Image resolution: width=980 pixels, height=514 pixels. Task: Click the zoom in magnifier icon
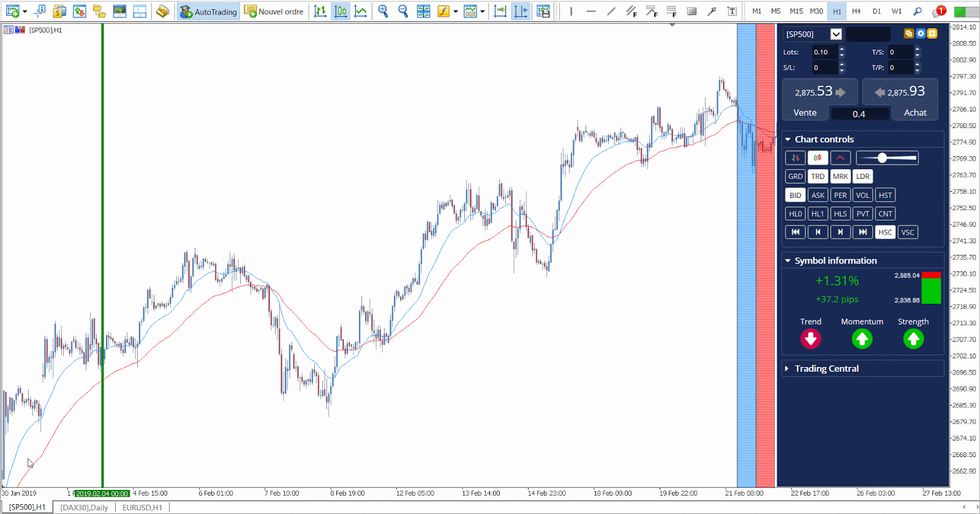click(383, 11)
